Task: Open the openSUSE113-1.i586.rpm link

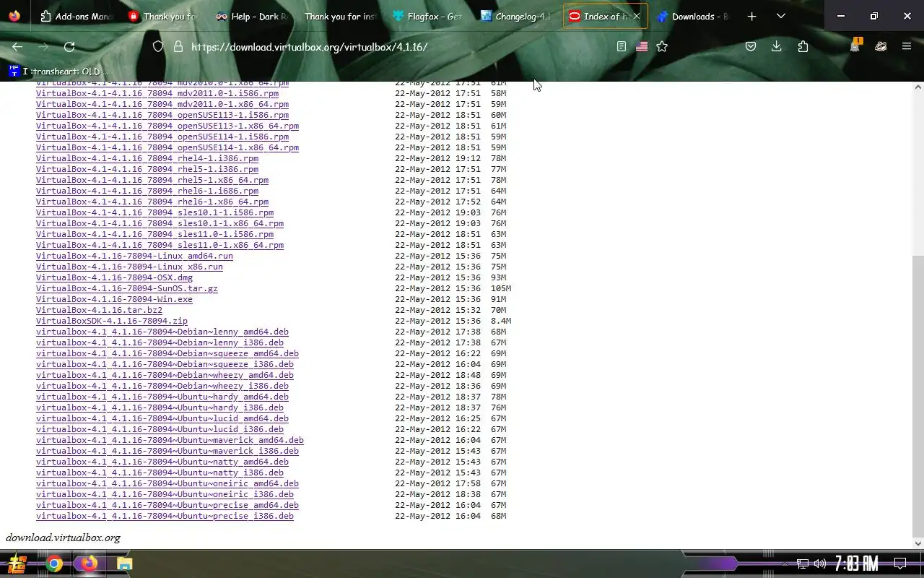Action: [162, 115]
